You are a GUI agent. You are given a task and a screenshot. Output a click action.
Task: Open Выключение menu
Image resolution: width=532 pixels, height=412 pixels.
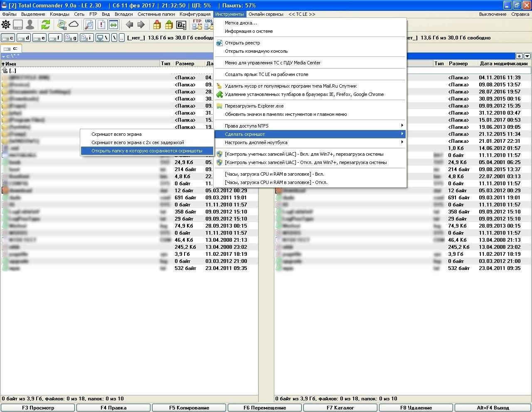click(x=493, y=14)
